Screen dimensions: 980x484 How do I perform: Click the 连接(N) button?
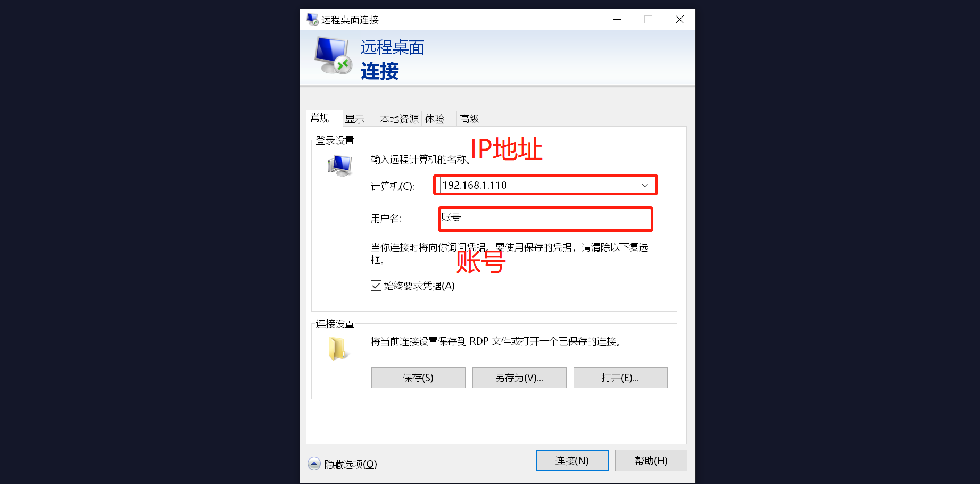tap(572, 461)
